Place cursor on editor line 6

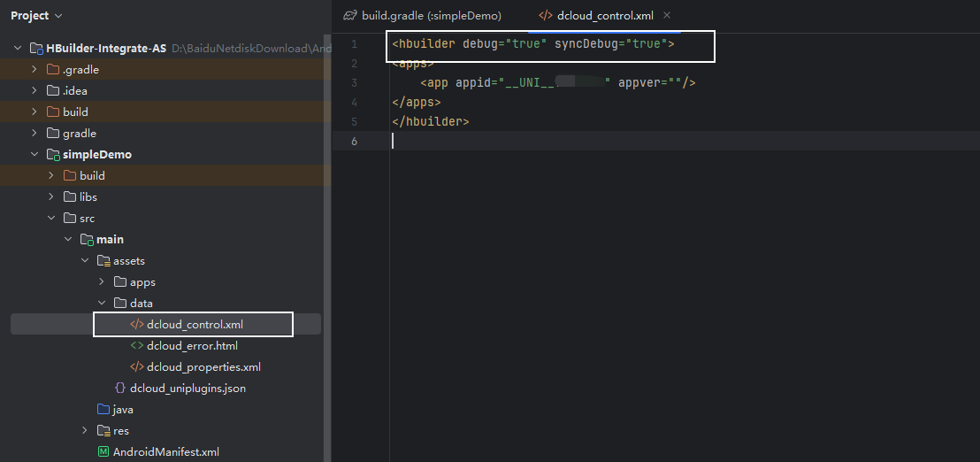(619, 142)
